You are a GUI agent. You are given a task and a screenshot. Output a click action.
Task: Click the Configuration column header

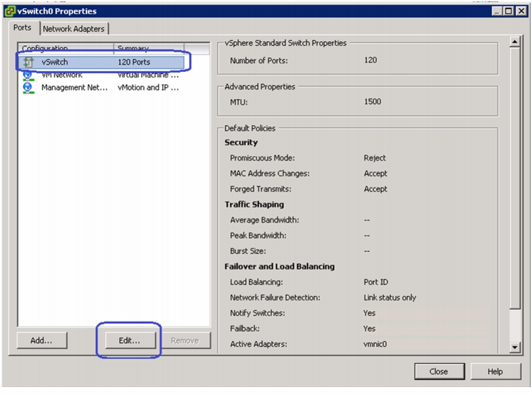coord(66,48)
